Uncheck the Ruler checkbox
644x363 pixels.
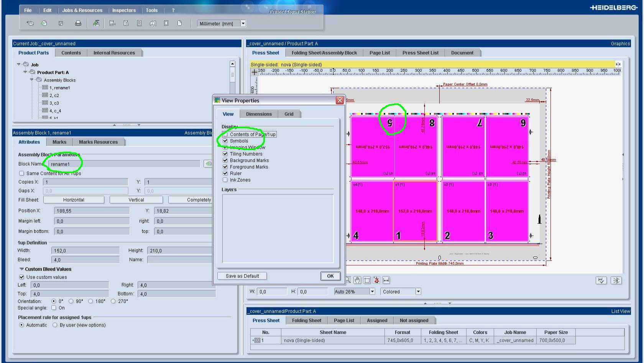pos(225,173)
